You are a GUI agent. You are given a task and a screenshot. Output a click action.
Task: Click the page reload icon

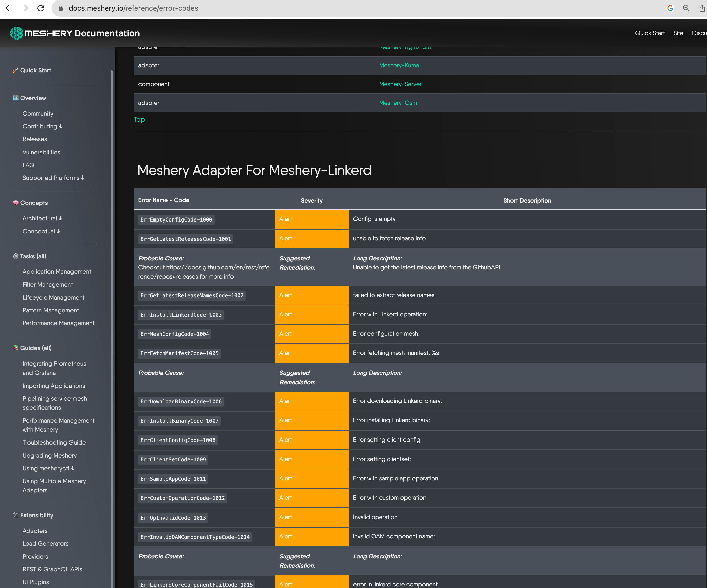click(40, 8)
